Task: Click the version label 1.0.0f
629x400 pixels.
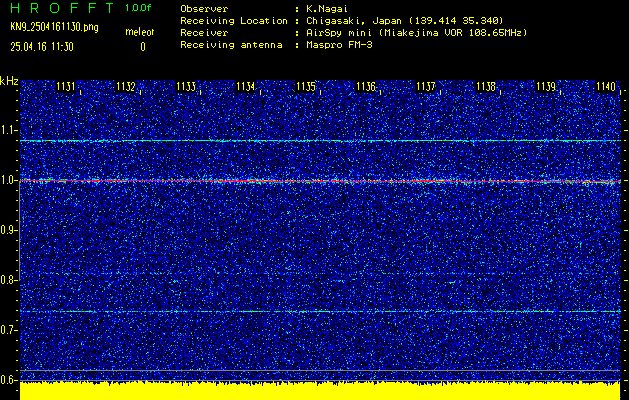Action: 138,8
